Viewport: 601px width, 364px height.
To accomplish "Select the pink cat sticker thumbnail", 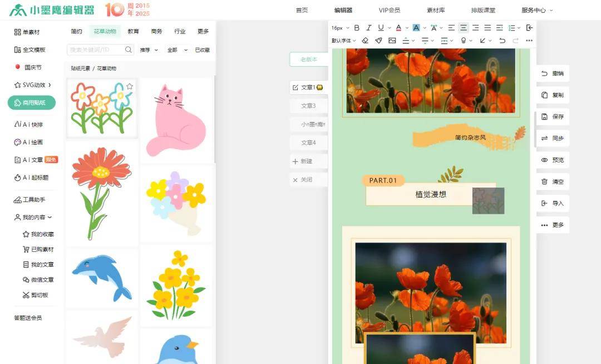I will tap(176, 120).
